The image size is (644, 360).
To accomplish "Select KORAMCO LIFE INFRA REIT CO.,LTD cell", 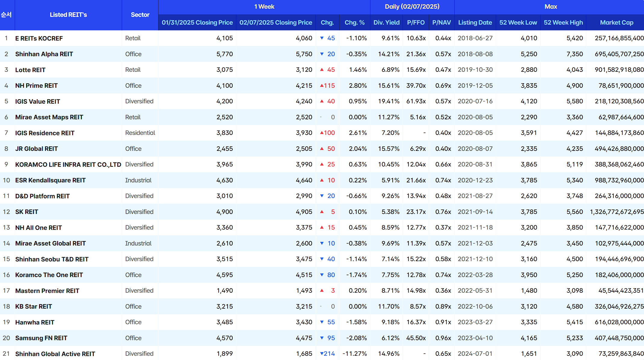I will point(68,165).
